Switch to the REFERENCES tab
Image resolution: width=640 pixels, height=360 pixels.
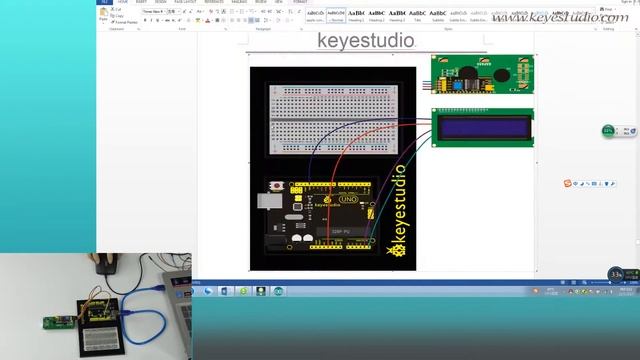(x=214, y=2)
